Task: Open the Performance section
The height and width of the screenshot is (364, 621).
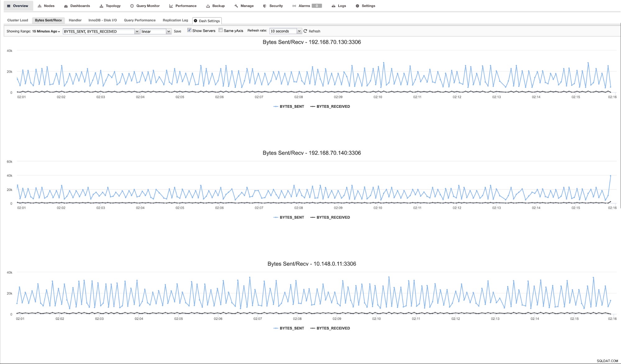Action: point(183,6)
